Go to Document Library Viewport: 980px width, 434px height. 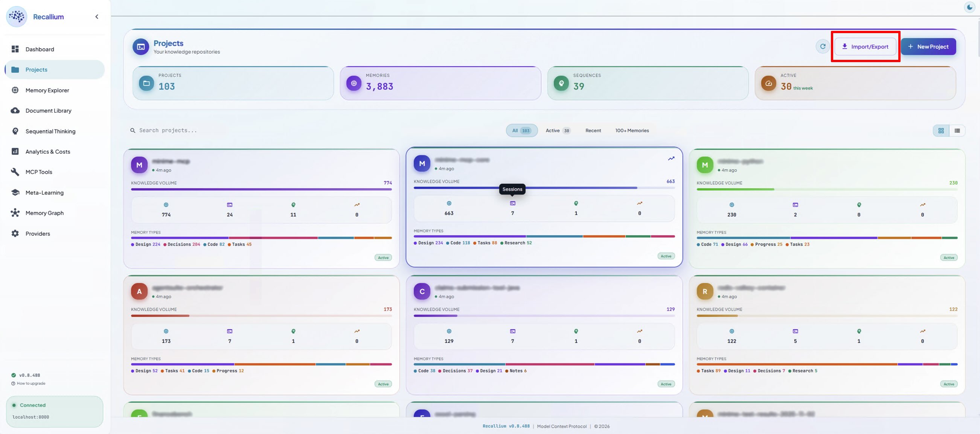(x=54, y=111)
